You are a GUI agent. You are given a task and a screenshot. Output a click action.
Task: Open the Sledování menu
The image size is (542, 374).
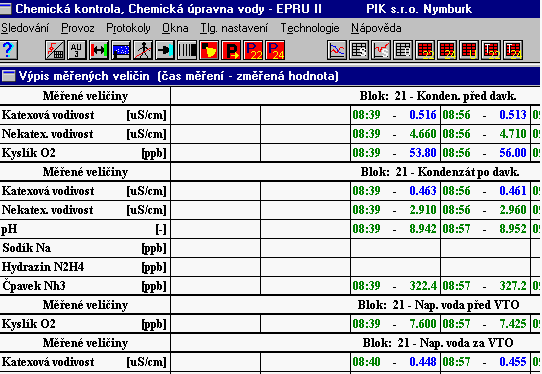[25, 28]
